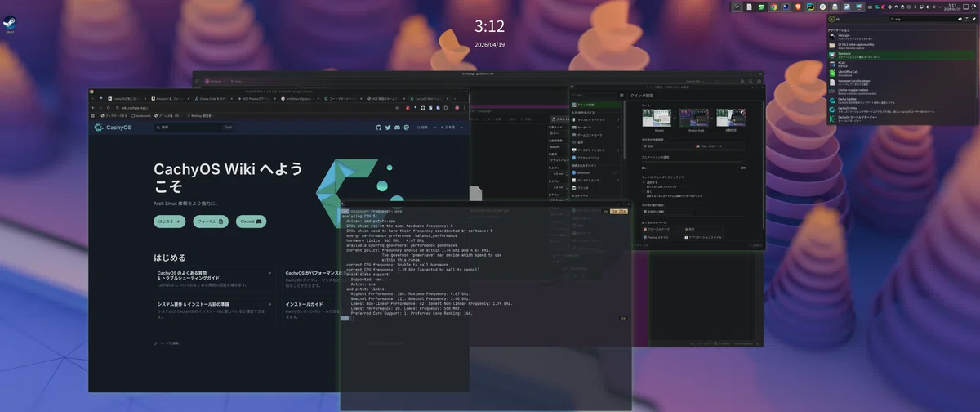Expand hidden system tray icons arrow

click(940, 7)
